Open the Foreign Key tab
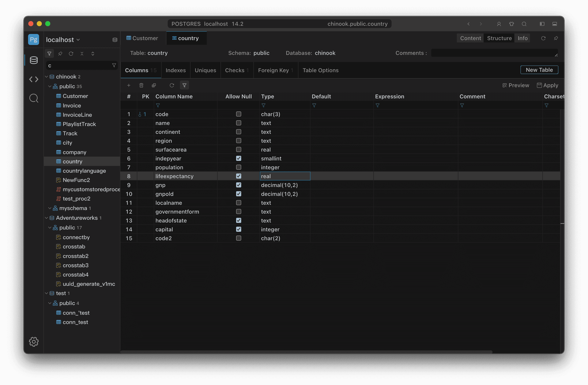The height and width of the screenshot is (385, 588). pyautogui.click(x=273, y=70)
